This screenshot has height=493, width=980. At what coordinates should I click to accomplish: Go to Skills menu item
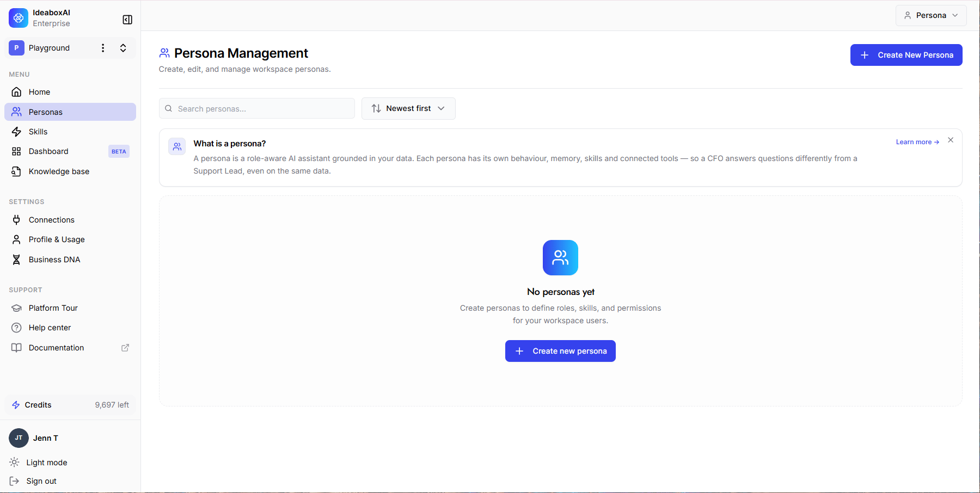70,132
